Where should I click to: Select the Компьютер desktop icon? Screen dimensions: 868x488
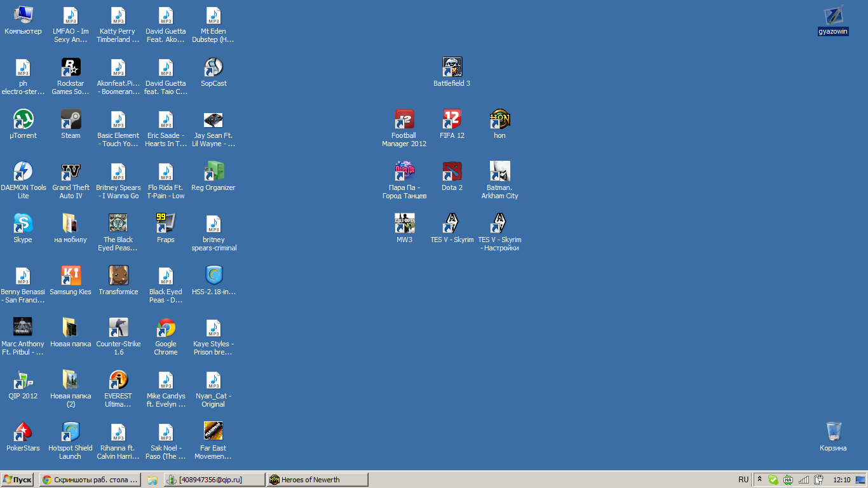tap(23, 20)
